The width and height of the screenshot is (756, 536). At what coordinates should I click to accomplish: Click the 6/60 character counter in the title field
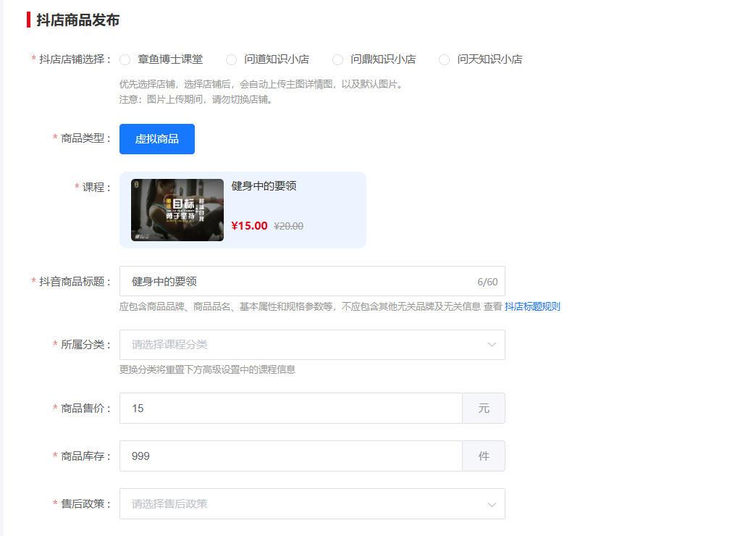tap(487, 282)
